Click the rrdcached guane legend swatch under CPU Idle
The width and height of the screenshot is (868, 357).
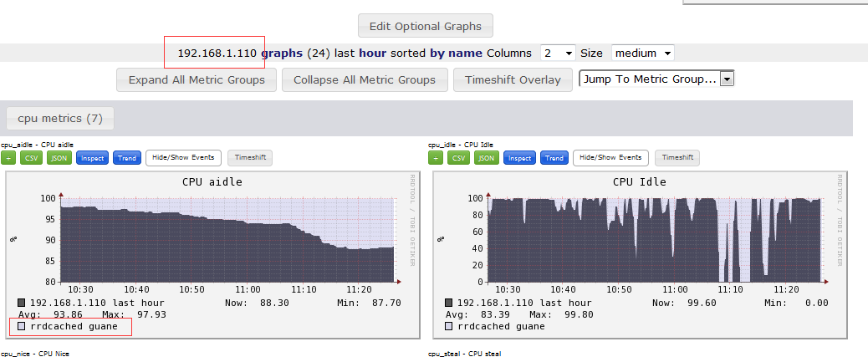click(449, 326)
